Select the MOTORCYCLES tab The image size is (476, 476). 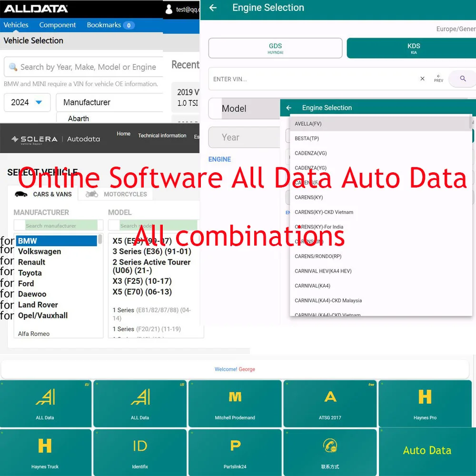[x=116, y=194]
